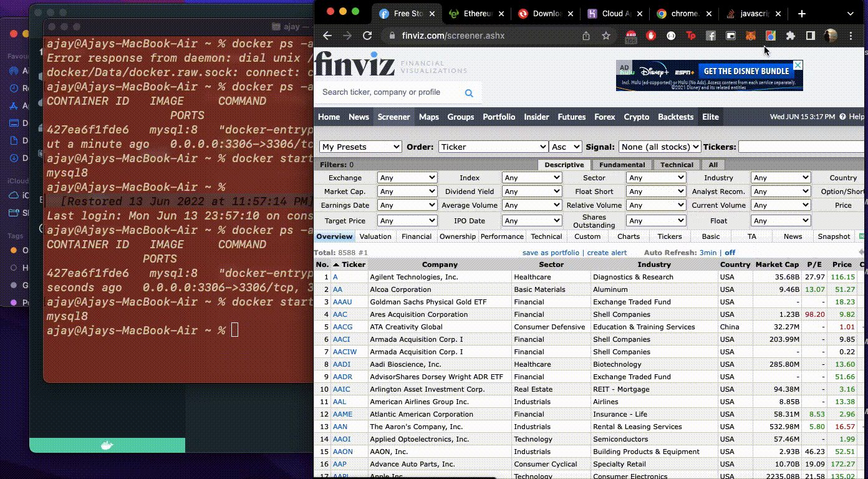Open the Performance view tab
The image size is (868, 479).
tap(502, 236)
